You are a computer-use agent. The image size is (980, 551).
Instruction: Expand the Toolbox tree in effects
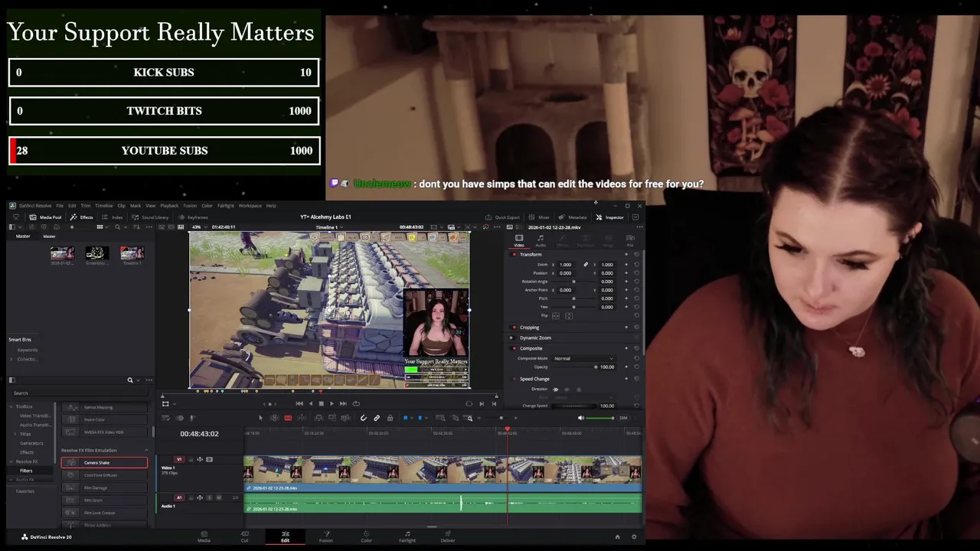click(x=11, y=406)
